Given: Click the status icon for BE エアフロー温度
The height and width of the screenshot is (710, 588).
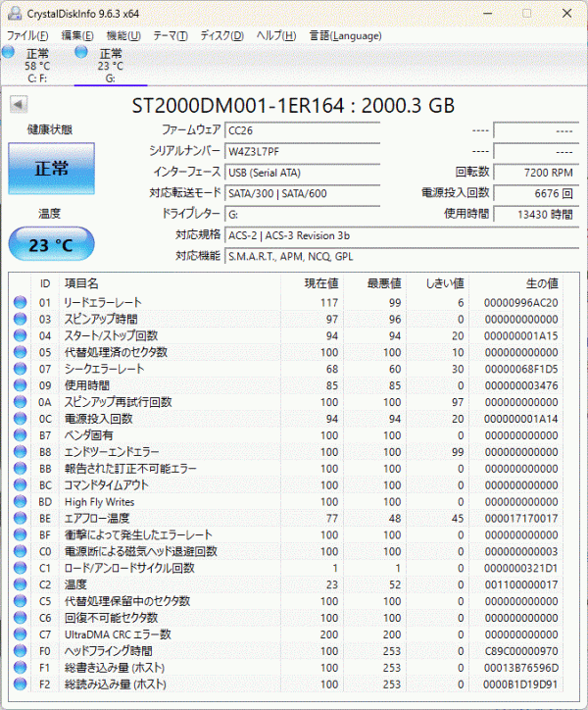Looking at the screenshot, I should click(20, 518).
